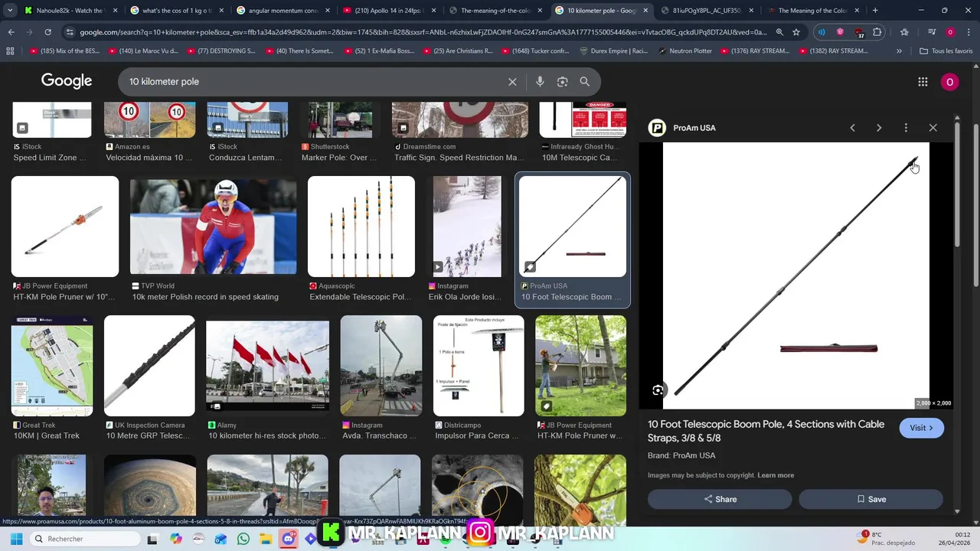
Task: Click the Google logo
Action: [67, 81]
